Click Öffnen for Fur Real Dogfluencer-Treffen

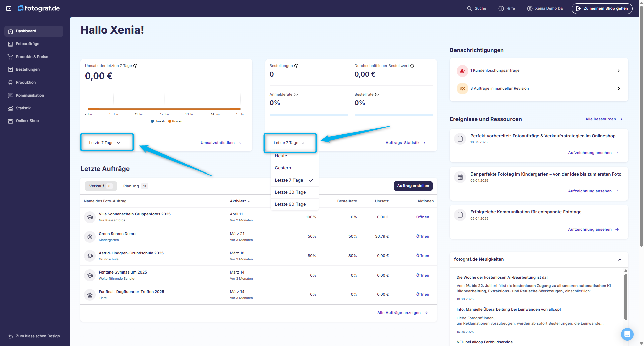[423, 294]
